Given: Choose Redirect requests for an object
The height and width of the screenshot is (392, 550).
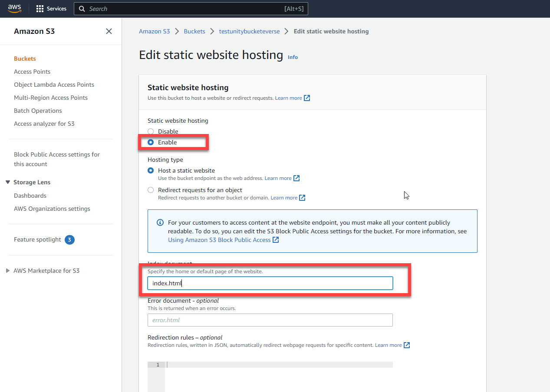Looking at the screenshot, I should (151, 189).
